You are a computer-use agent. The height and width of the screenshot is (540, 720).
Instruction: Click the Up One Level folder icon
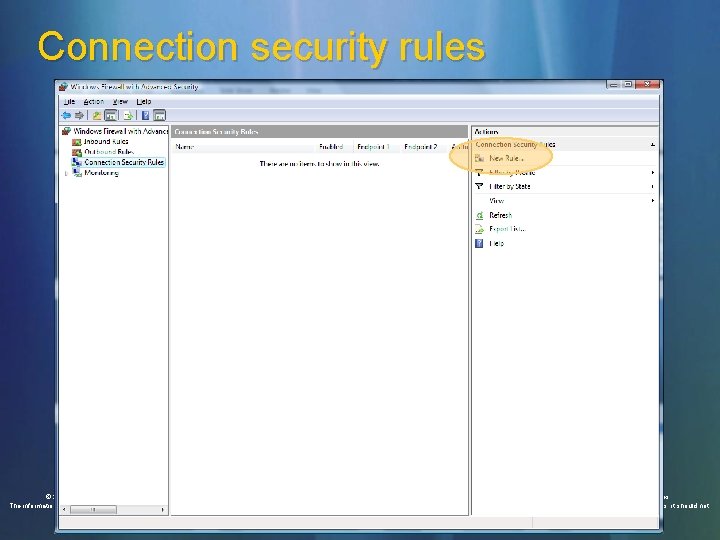pos(97,115)
